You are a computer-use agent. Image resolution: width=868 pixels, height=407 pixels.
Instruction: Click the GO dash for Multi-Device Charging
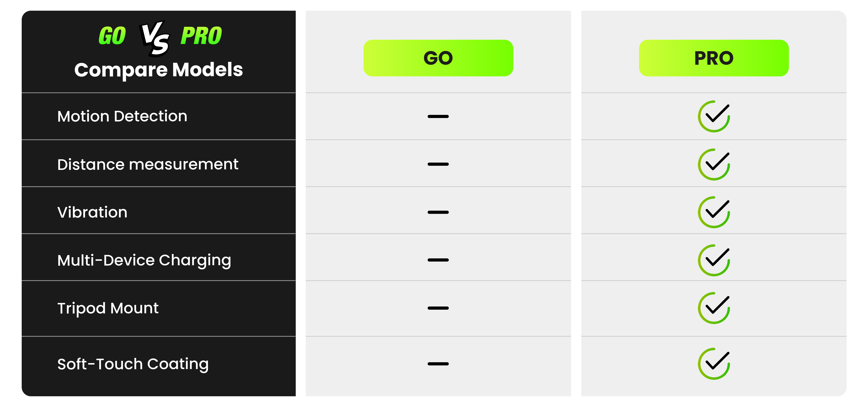(x=438, y=260)
